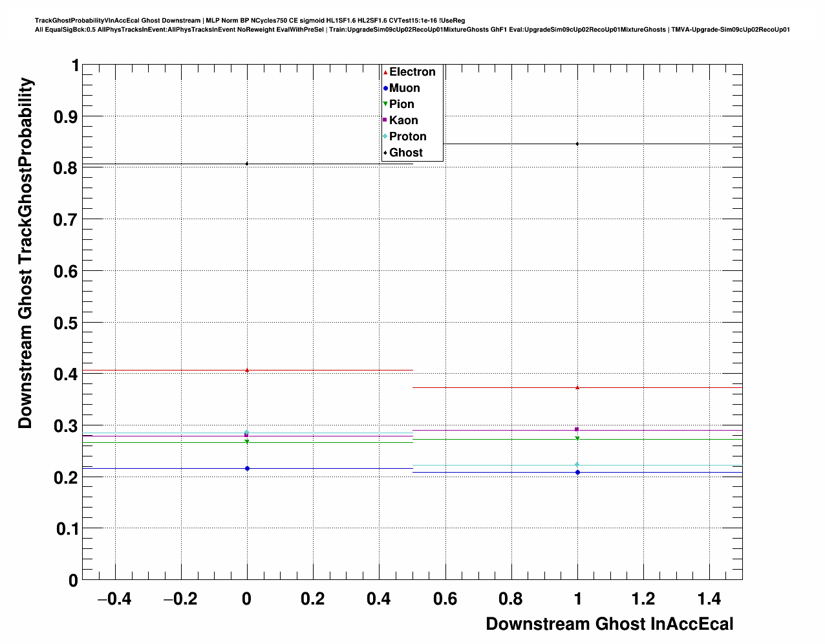
Task: Click the Electron legend entry
Action: 410,72
